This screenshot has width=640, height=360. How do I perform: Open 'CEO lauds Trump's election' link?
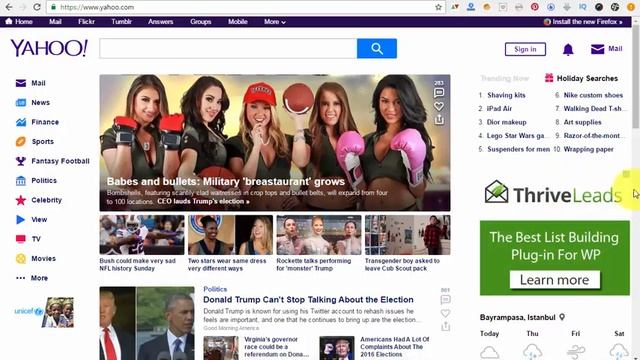[x=203, y=202]
